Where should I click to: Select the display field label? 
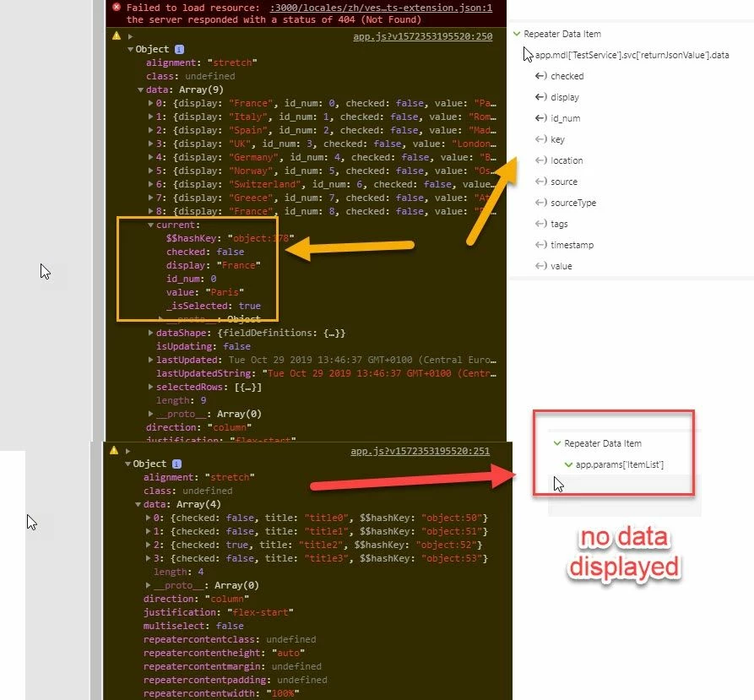(x=565, y=97)
